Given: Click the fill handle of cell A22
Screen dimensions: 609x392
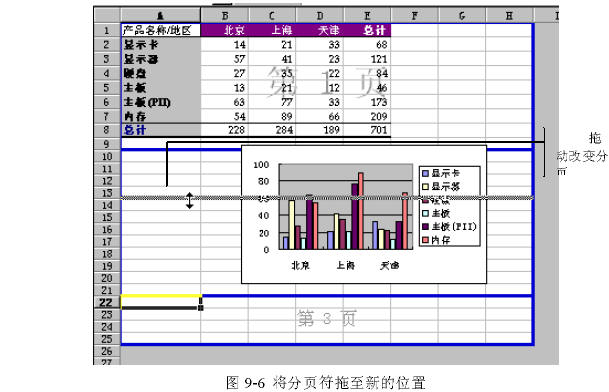Looking at the screenshot, I should (x=200, y=308).
